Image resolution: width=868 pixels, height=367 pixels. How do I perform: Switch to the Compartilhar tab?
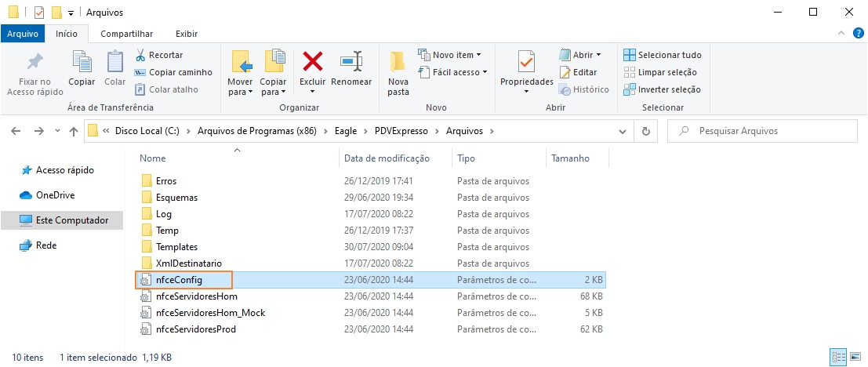127,34
